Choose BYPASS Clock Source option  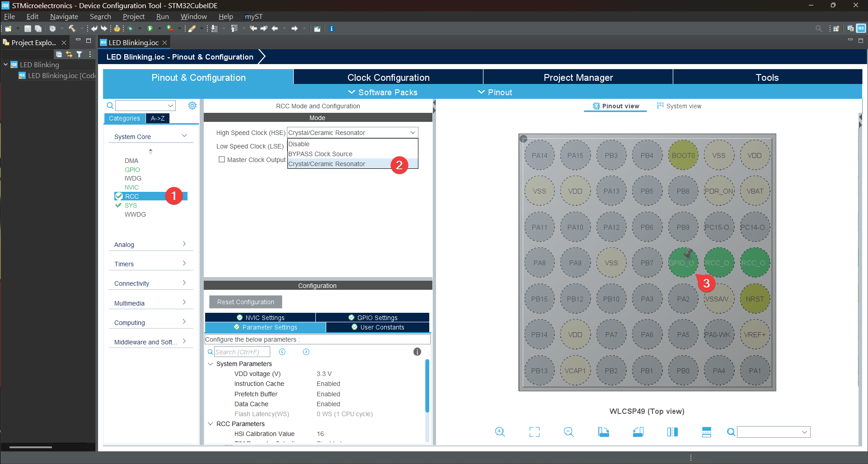[x=352, y=154]
